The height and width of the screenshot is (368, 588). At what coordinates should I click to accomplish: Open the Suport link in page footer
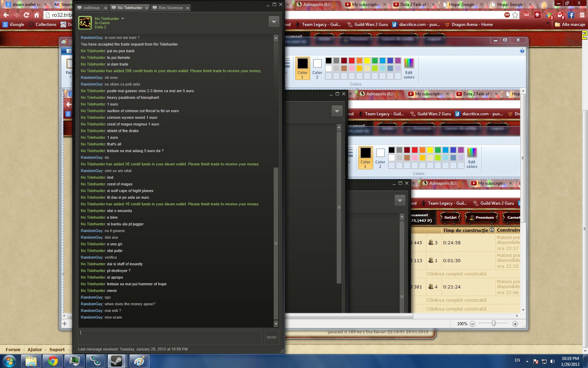(57, 349)
